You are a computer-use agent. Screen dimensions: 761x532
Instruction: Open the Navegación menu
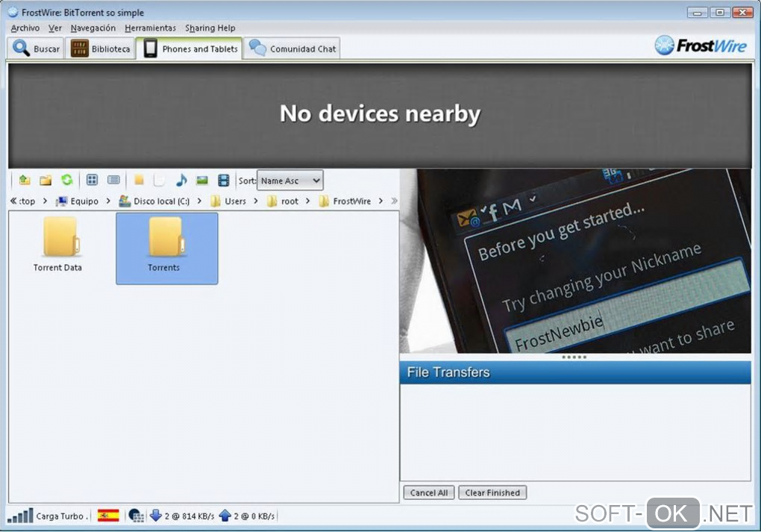pyautogui.click(x=93, y=28)
